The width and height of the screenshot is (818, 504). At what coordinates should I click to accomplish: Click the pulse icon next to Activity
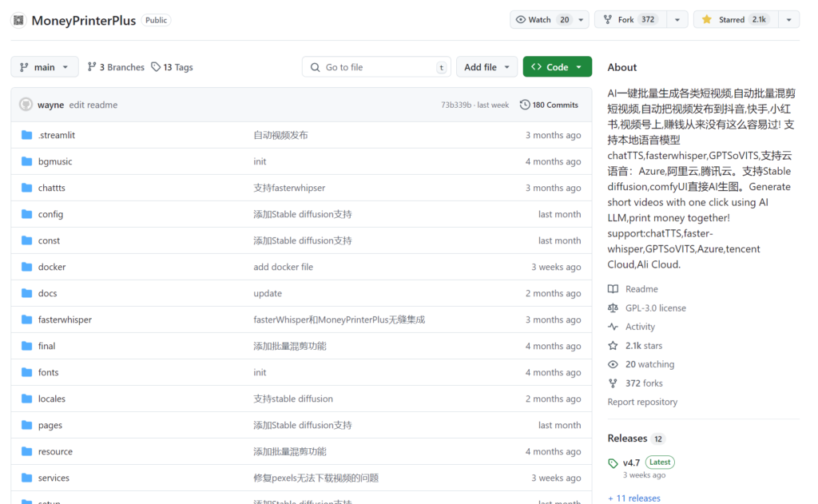(x=613, y=327)
